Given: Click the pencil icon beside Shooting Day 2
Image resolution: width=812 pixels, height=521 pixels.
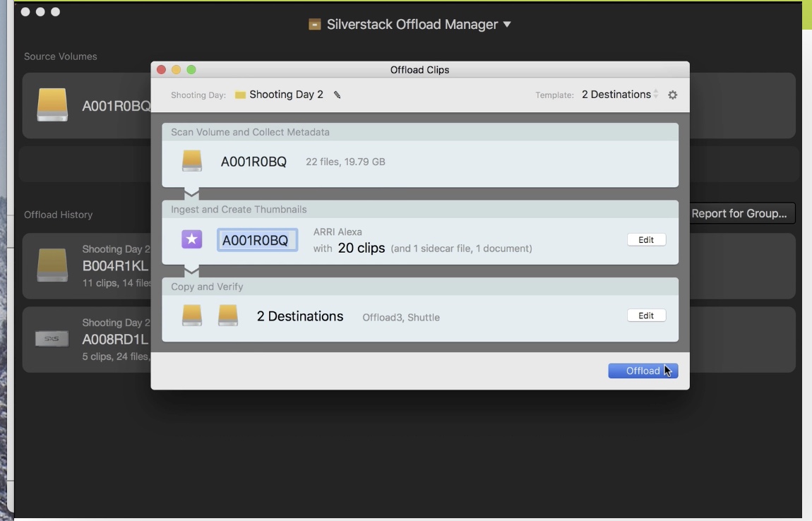Looking at the screenshot, I should 338,95.
